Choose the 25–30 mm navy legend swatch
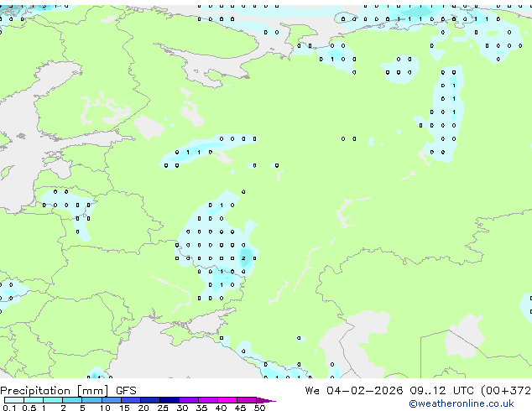 click(x=169, y=400)
